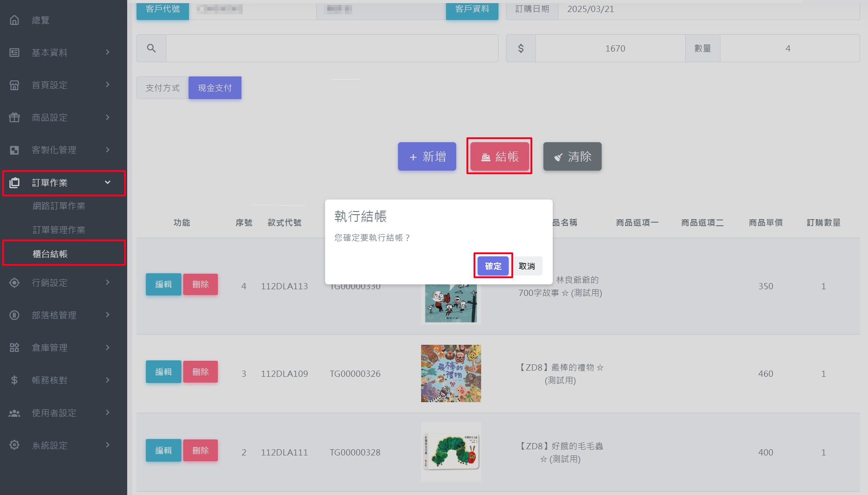Expand the 帳務核對 menu arrow

tap(108, 380)
